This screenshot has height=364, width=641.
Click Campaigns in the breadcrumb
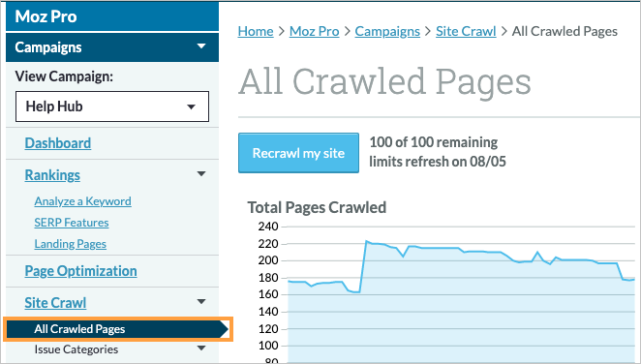[387, 31]
